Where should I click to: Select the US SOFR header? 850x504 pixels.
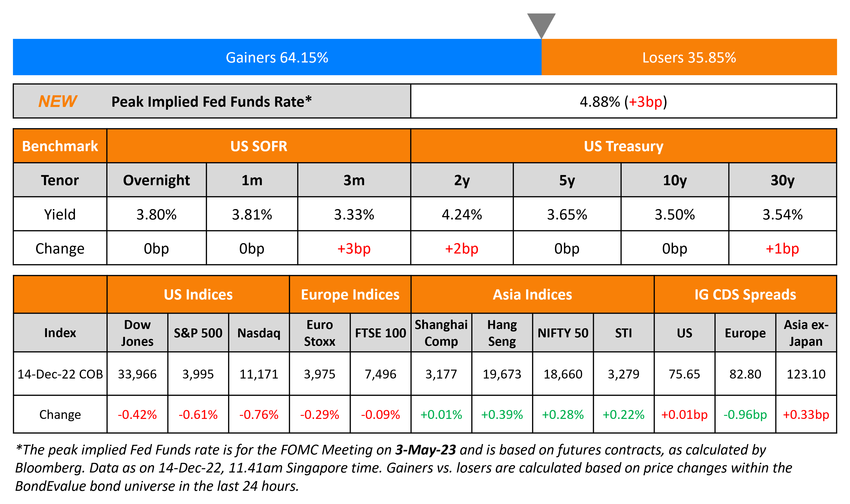pyautogui.click(x=258, y=146)
